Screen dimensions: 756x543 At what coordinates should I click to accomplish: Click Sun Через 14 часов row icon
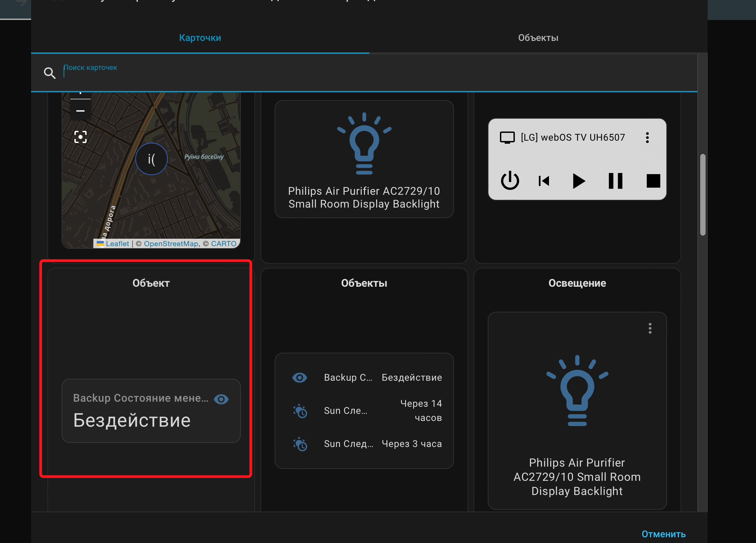tap(300, 411)
